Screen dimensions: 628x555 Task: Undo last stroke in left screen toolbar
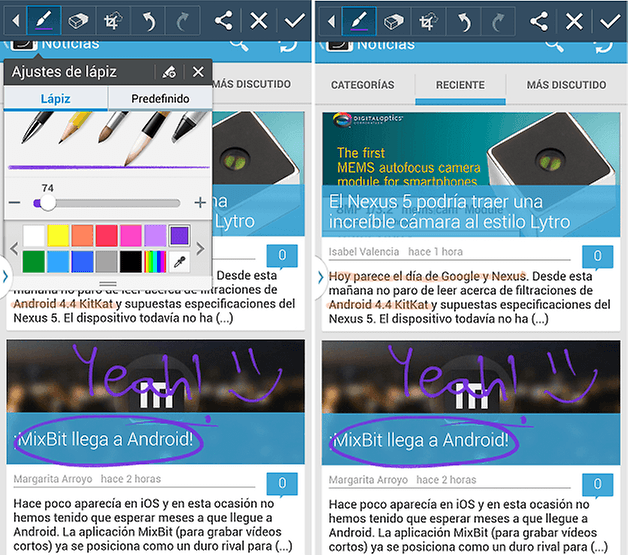(x=148, y=21)
